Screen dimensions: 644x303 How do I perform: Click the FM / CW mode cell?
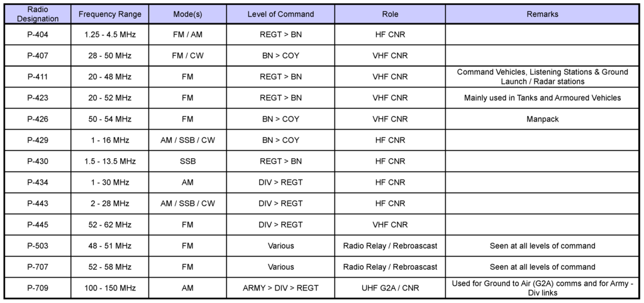(x=187, y=55)
